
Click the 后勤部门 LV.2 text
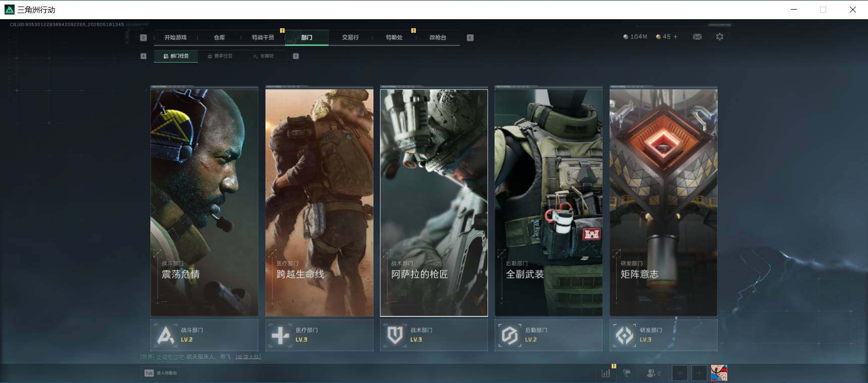click(x=531, y=340)
